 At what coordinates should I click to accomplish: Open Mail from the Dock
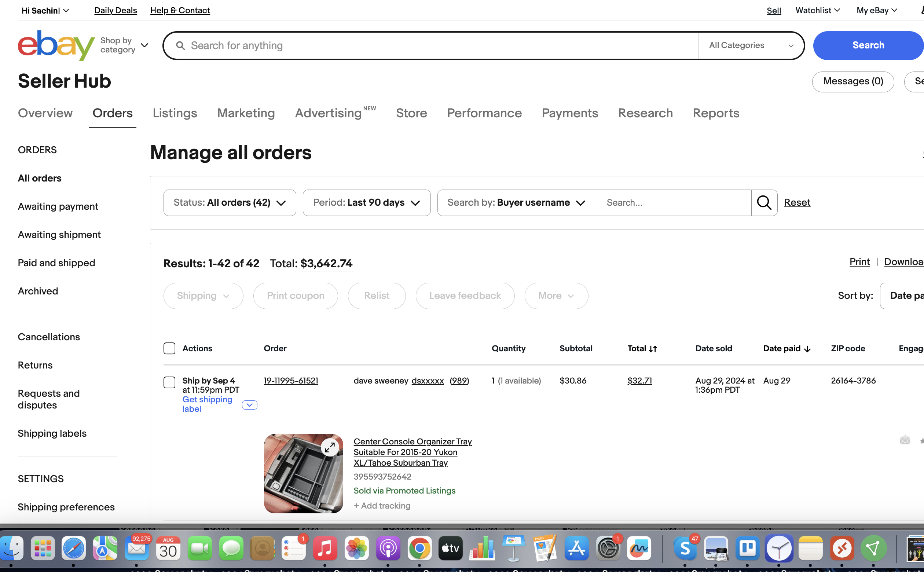pyautogui.click(x=136, y=548)
